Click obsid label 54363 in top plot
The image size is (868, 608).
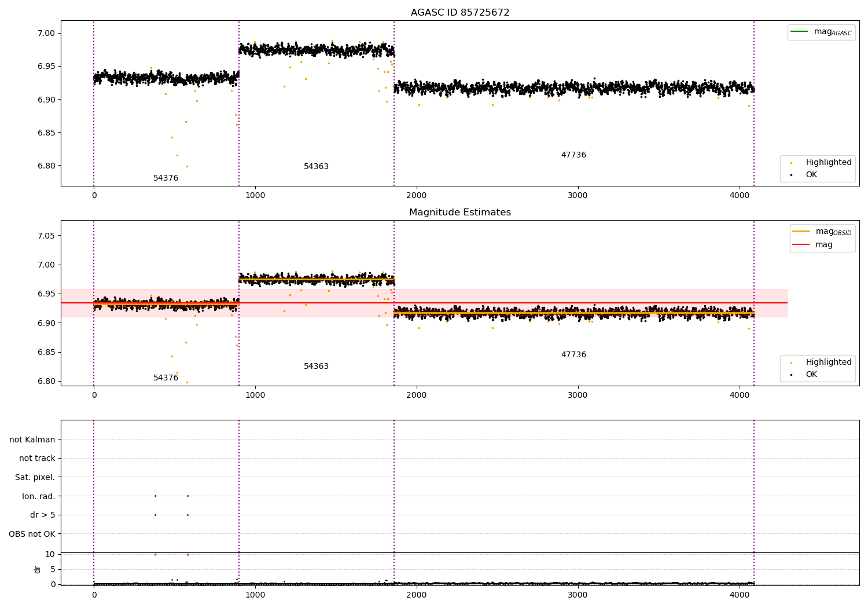pos(317,167)
